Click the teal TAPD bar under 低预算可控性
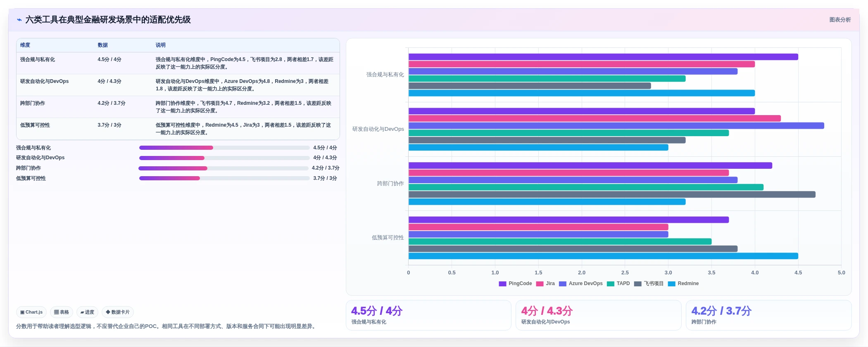The image size is (868, 347). click(560, 242)
